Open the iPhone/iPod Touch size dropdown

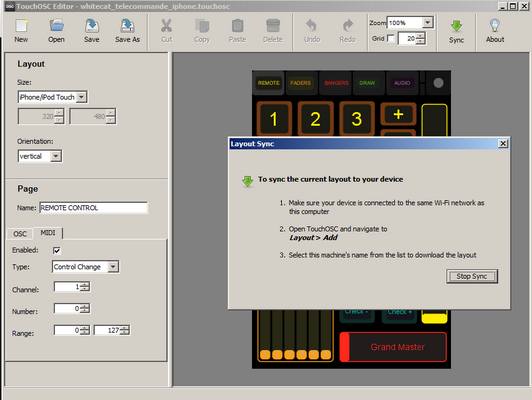click(x=81, y=97)
